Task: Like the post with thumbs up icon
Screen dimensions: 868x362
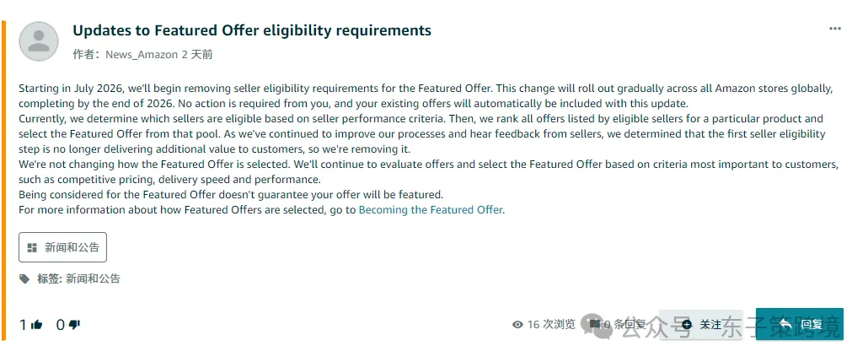Action: (37, 325)
